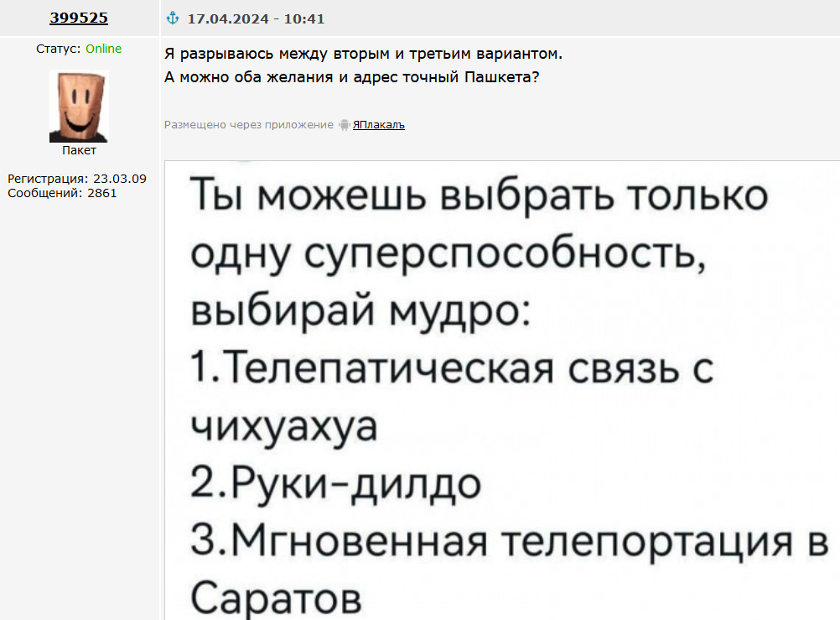
Task: Click the Регистрация: 23.03.09 line
Action: coord(76,179)
